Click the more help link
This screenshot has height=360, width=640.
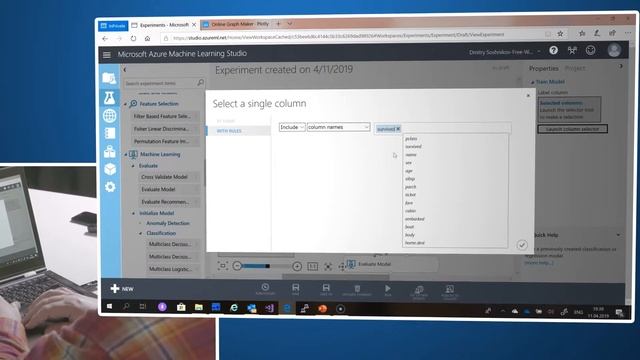(538, 263)
